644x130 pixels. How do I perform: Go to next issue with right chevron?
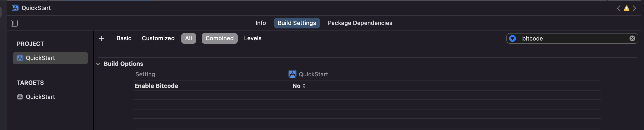[x=634, y=8]
